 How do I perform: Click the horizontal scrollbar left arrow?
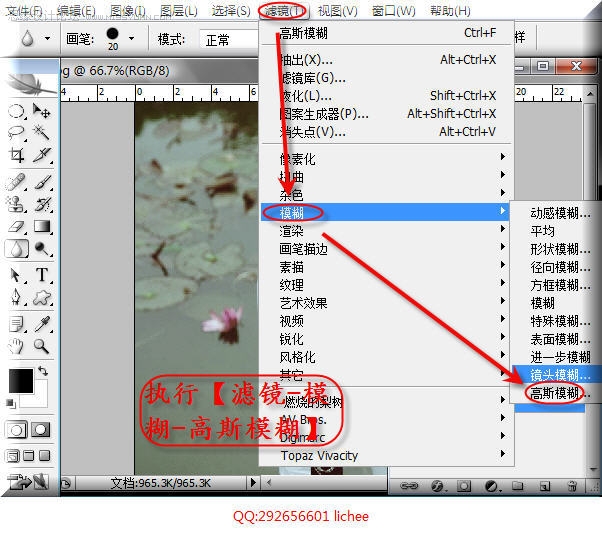tap(269, 482)
